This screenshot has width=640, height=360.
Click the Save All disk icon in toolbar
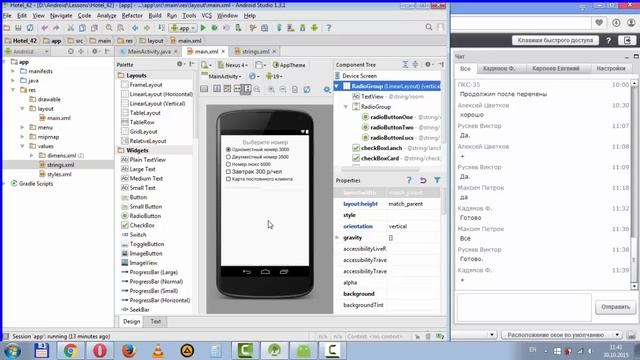coord(18,28)
